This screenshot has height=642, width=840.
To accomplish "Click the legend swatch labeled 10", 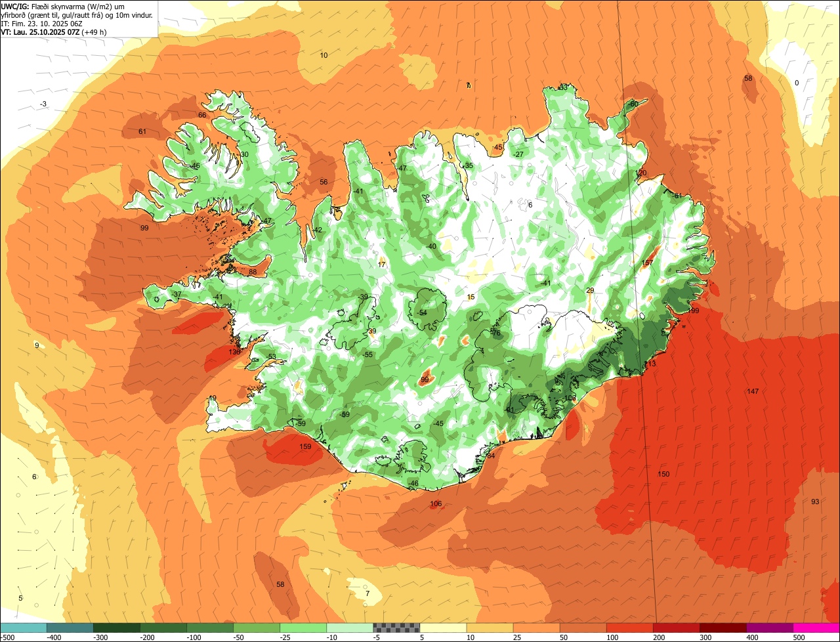I will (x=490, y=628).
